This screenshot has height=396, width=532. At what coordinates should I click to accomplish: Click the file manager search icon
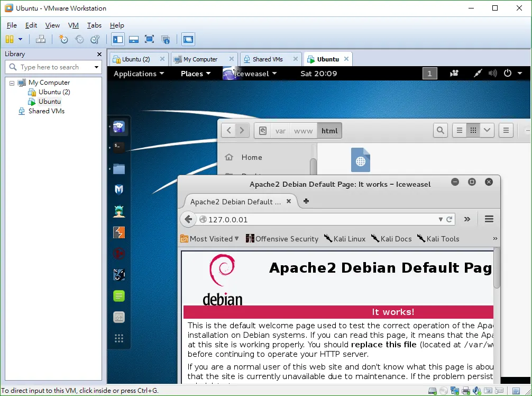(441, 130)
